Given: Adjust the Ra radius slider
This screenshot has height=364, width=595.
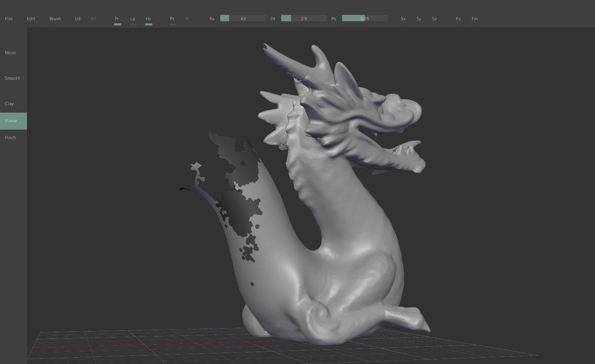Looking at the screenshot, I should tap(243, 18).
